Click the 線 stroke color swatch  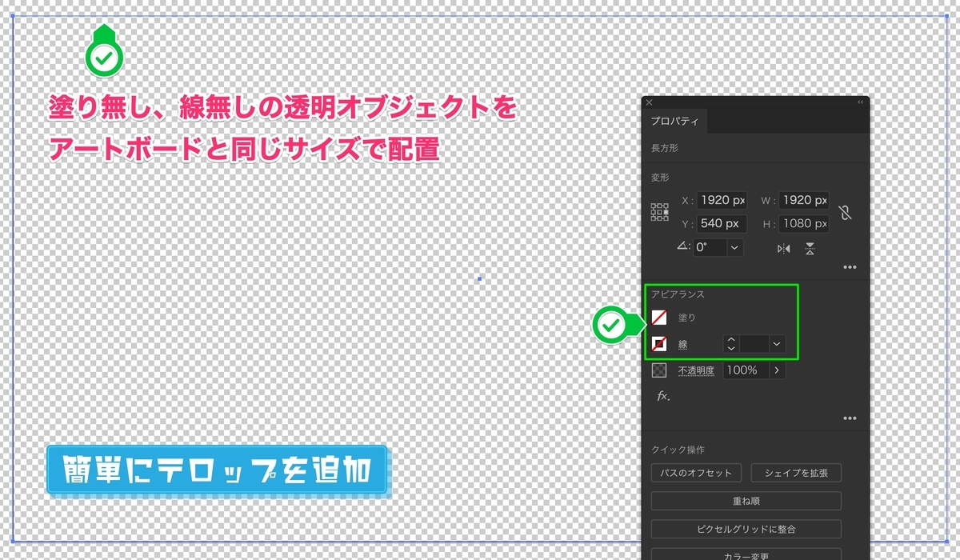click(x=658, y=344)
